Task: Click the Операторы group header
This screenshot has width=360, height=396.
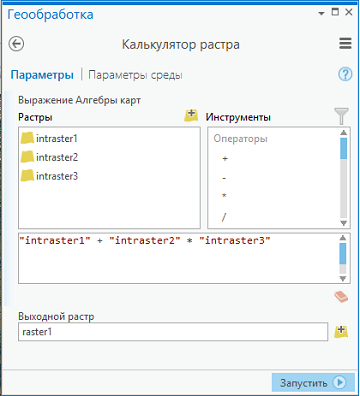Action: point(240,139)
